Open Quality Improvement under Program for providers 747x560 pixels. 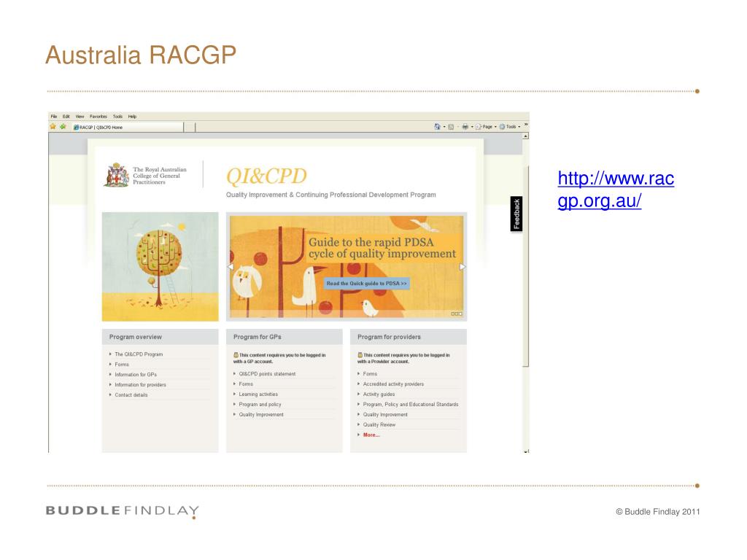coord(385,415)
